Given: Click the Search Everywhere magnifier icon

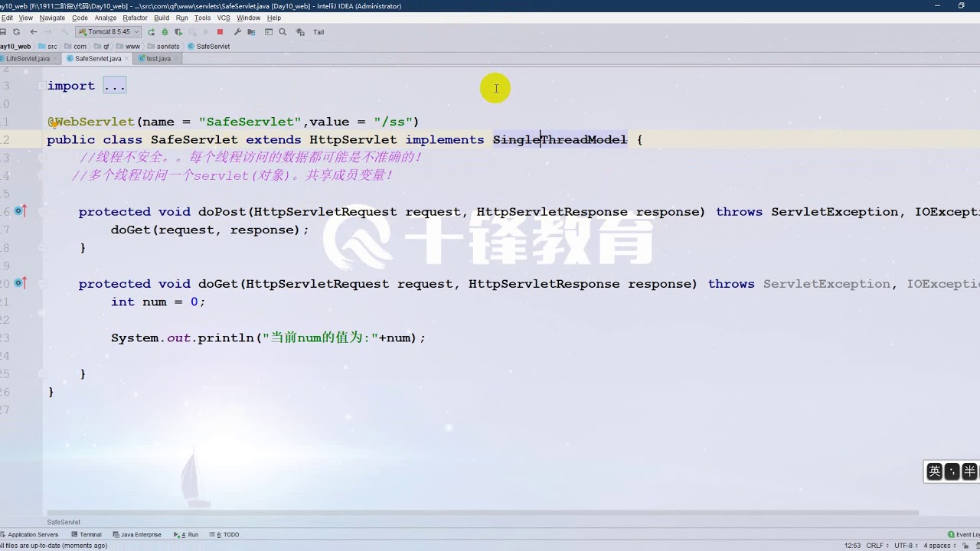Looking at the screenshot, I should click(x=283, y=32).
